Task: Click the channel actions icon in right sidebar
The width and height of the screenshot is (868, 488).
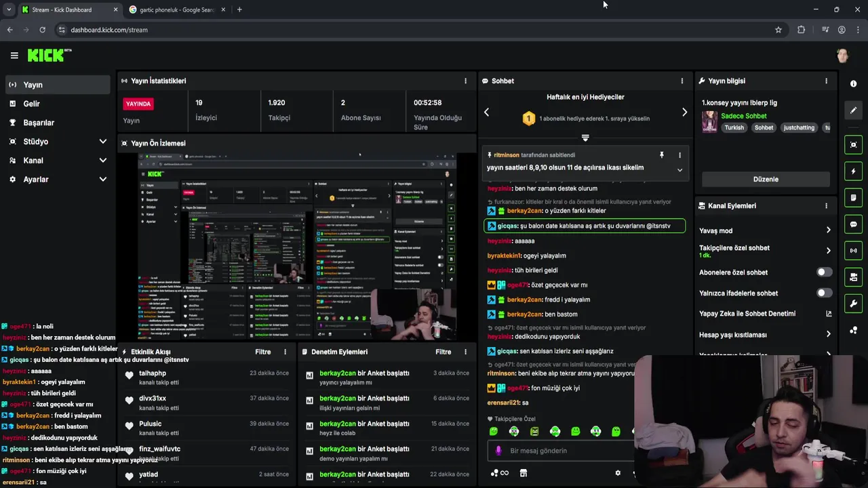Action: (853, 277)
